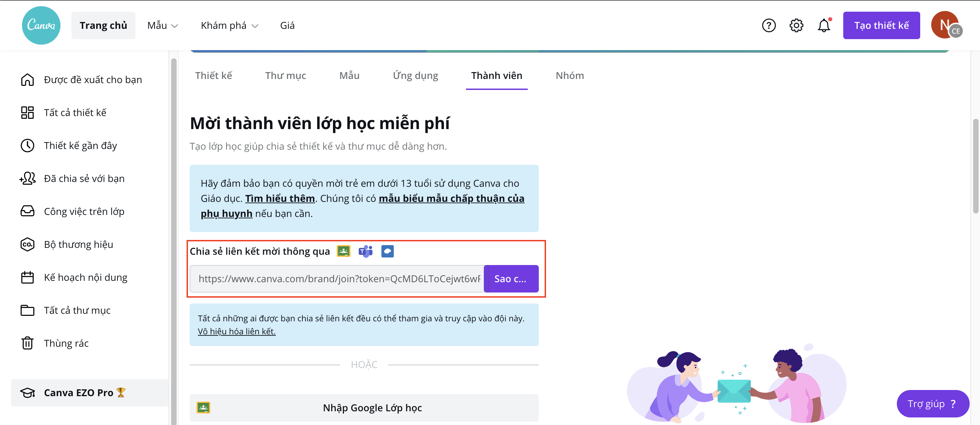The image size is (980, 425).
Task: Click the home icon beside Được đề xuất
Action: coord(27,80)
